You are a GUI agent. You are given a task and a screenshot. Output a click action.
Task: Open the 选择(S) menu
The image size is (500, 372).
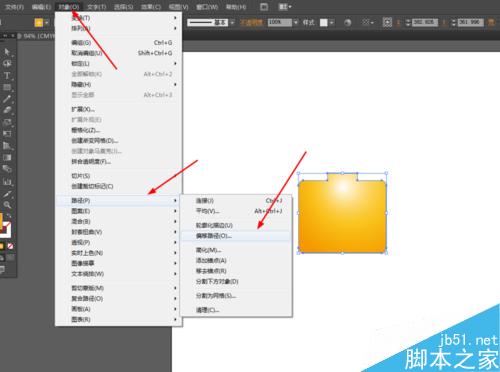click(124, 7)
